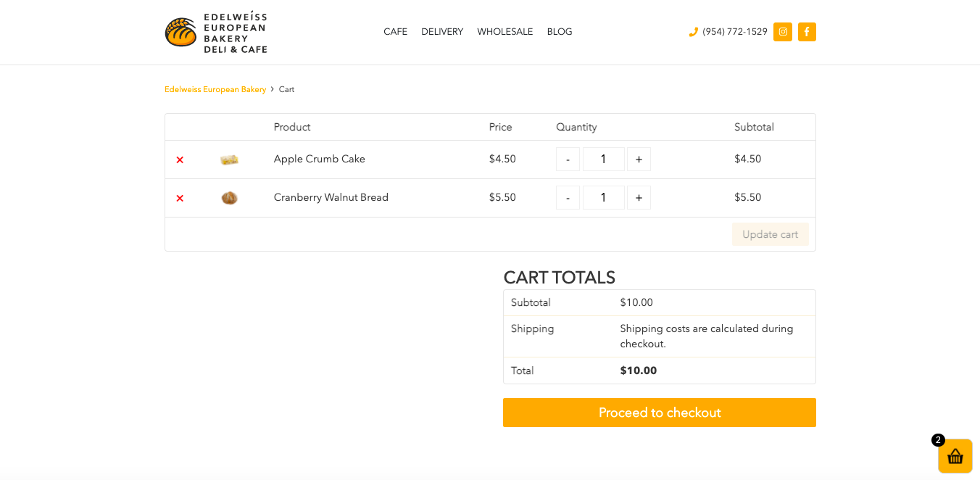980x480 pixels.
Task: Focus the Cranberry Walnut Bread quantity field
Action: click(x=603, y=198)
